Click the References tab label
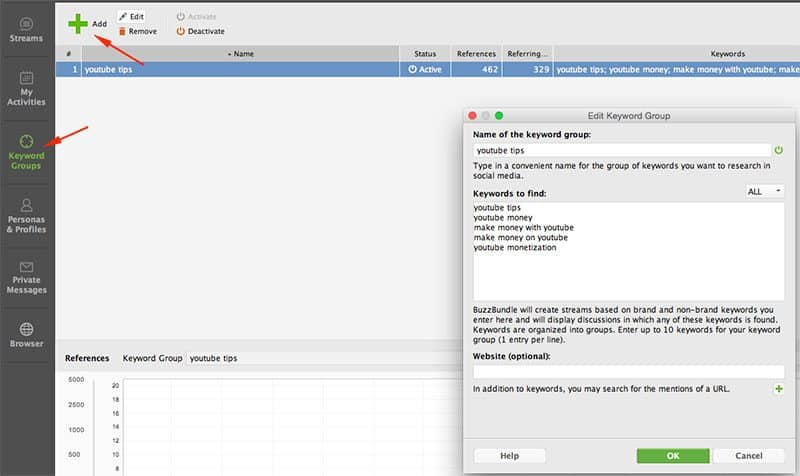 tap(87, 358)
